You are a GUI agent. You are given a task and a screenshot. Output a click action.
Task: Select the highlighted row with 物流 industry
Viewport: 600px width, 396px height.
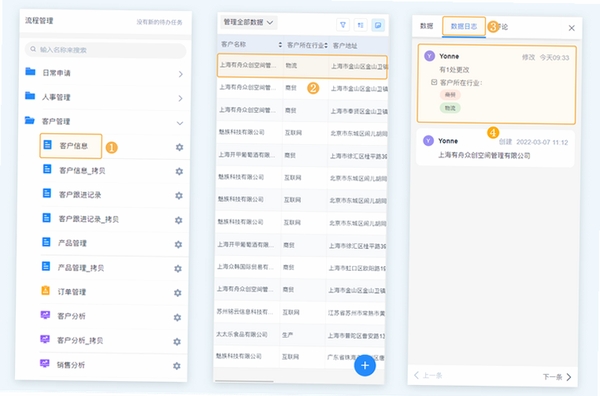(x=302, y=66)
